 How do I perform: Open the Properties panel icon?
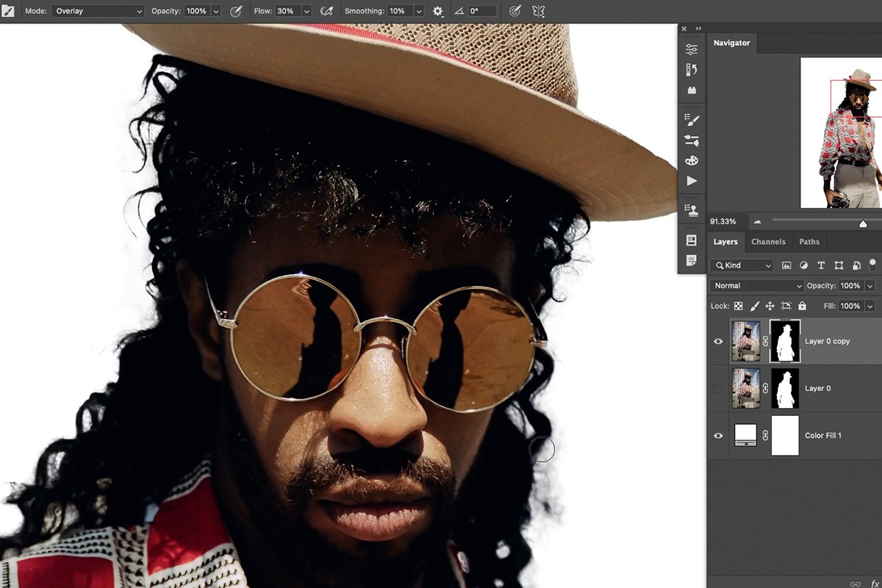[x=692, y=50]
